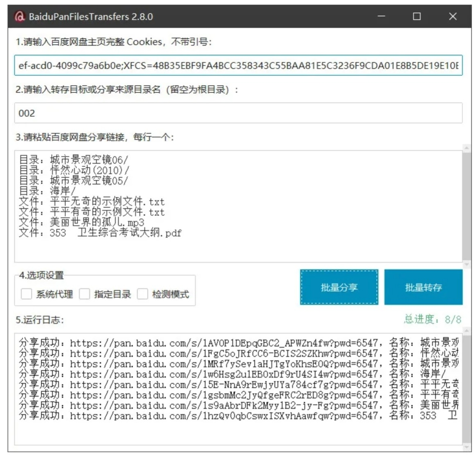
Task: Click the links area scrollbar up arrow
Action: tap(467, 148)
